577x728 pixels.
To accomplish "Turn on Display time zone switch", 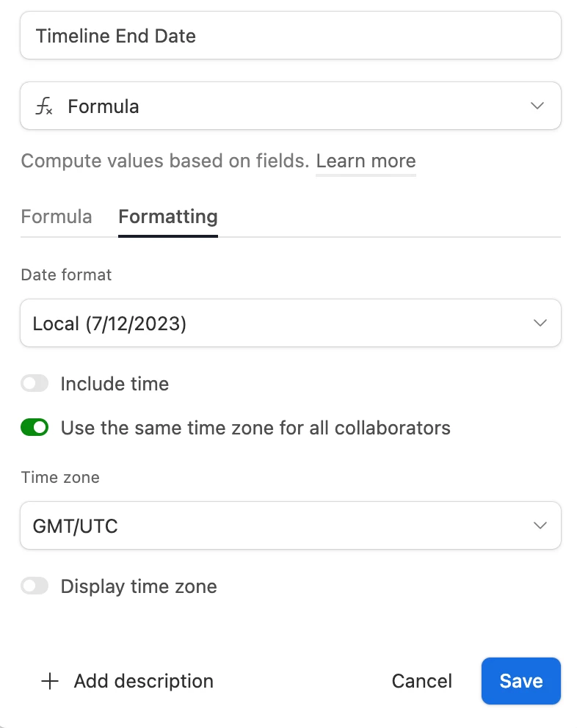I will (x=35, y=586).
